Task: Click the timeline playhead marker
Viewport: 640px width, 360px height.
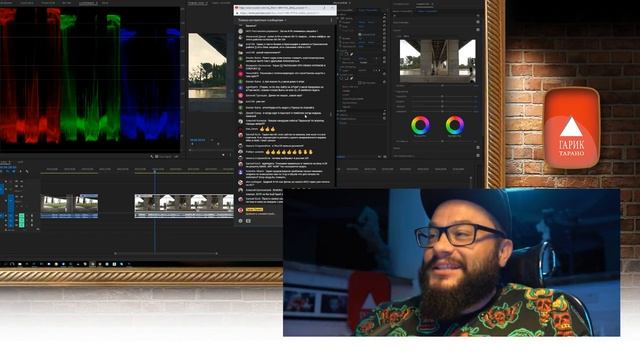Action: coord(154,171)
